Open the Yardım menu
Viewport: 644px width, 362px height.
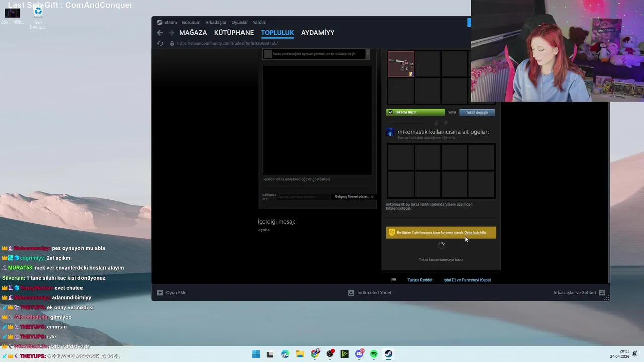click(x=259, y=22)
